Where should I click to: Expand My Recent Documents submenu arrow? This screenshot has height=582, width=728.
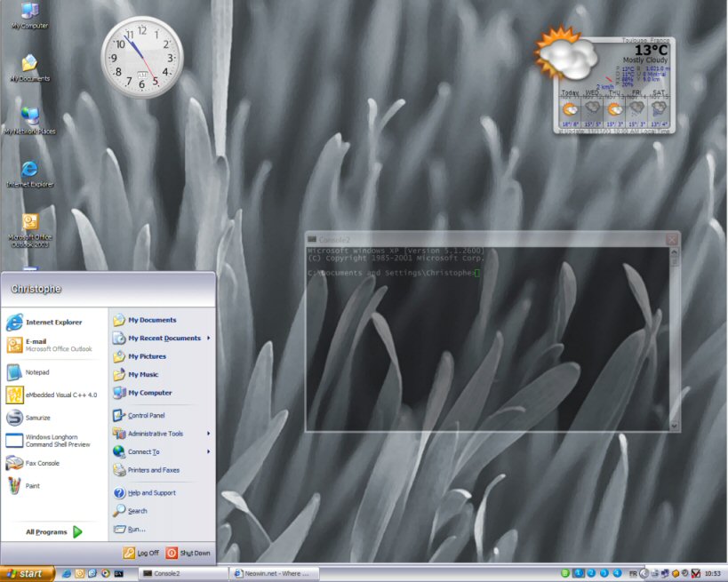coord(209,338)
